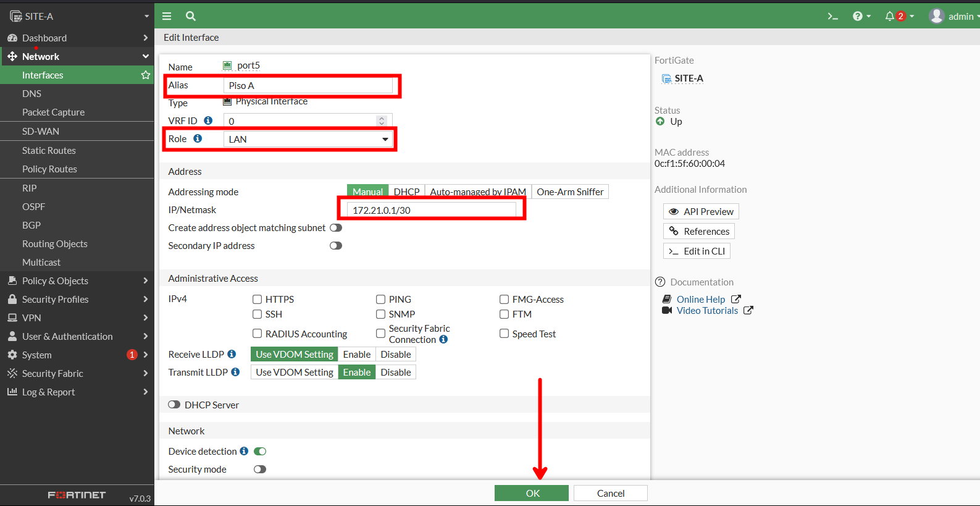Select the DHCP addressing mode tab
This screenshot has width=980, height=506.
pos(406,192)
